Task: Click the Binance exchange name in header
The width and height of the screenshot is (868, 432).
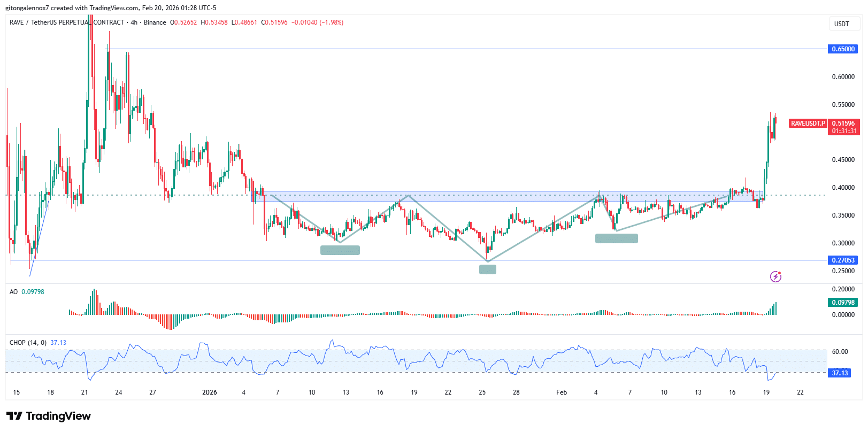Action: click(155, 22)
